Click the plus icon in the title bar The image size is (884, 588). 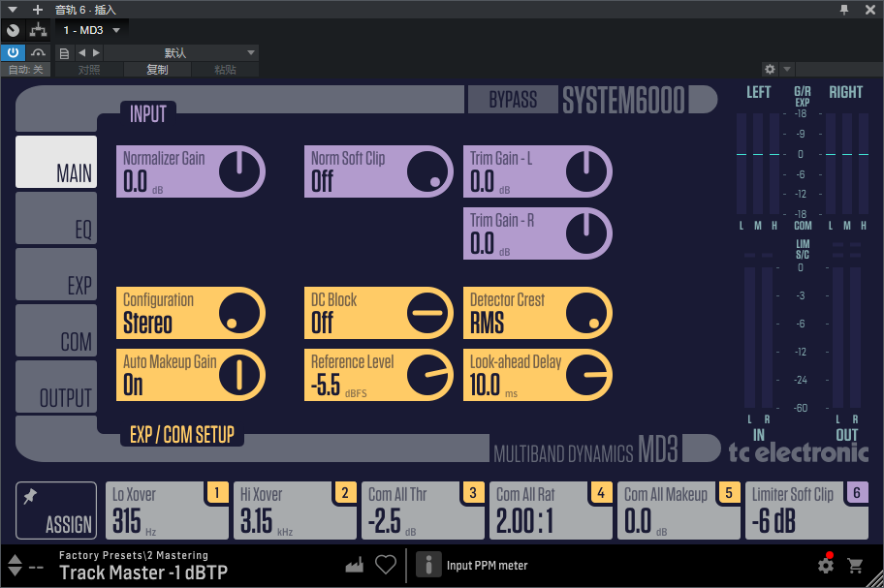[x=37, y=10]
